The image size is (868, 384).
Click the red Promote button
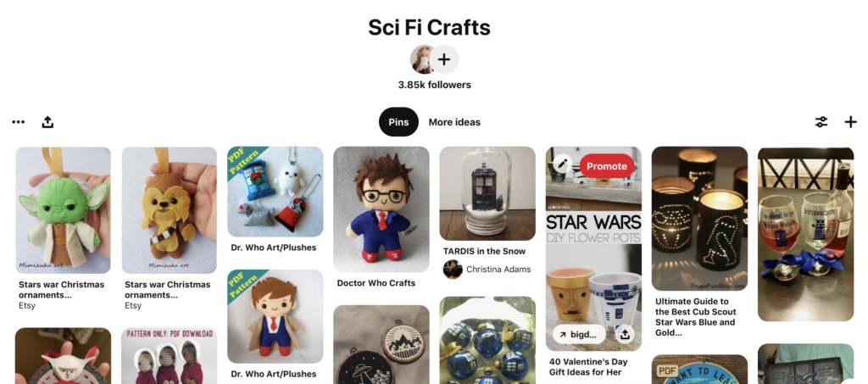pos(607,166)
